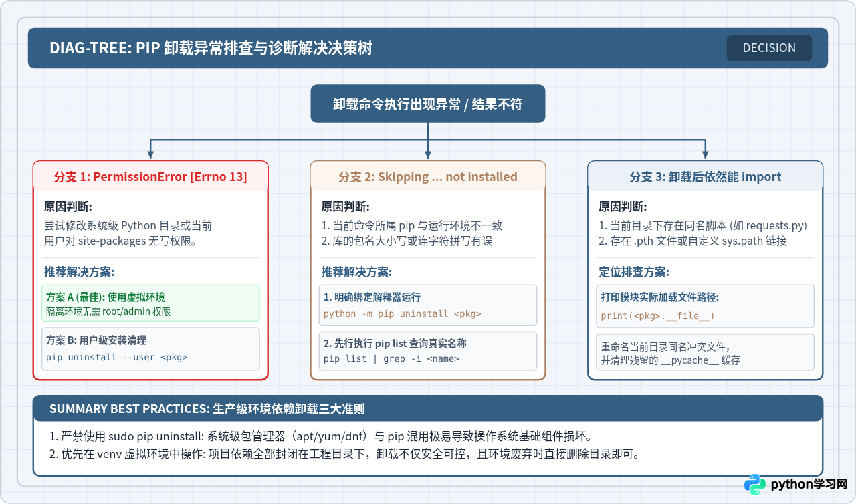Click the text "隔离环境无需 root/admin 权限"
The height and width of the screenshot is (504, 856).
pyautogui.click(x=108, y=311)
